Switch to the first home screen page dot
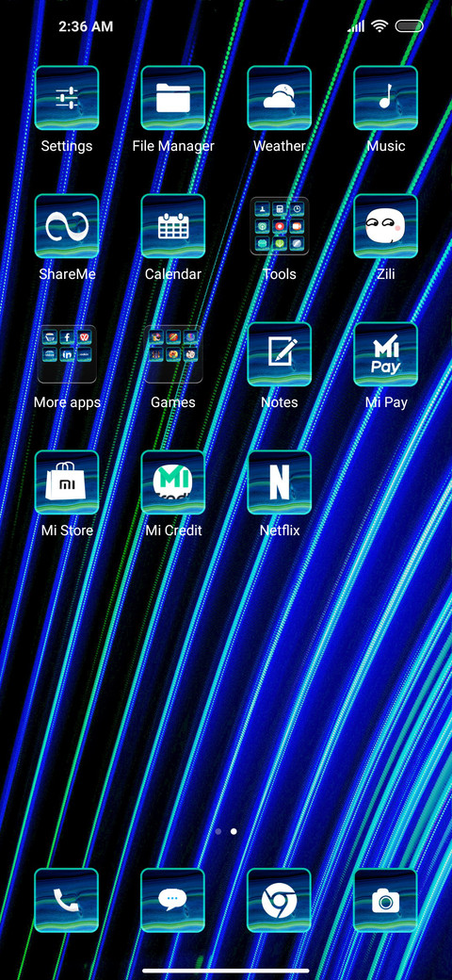This screenshot has height=980, width=452. point(218,832)
